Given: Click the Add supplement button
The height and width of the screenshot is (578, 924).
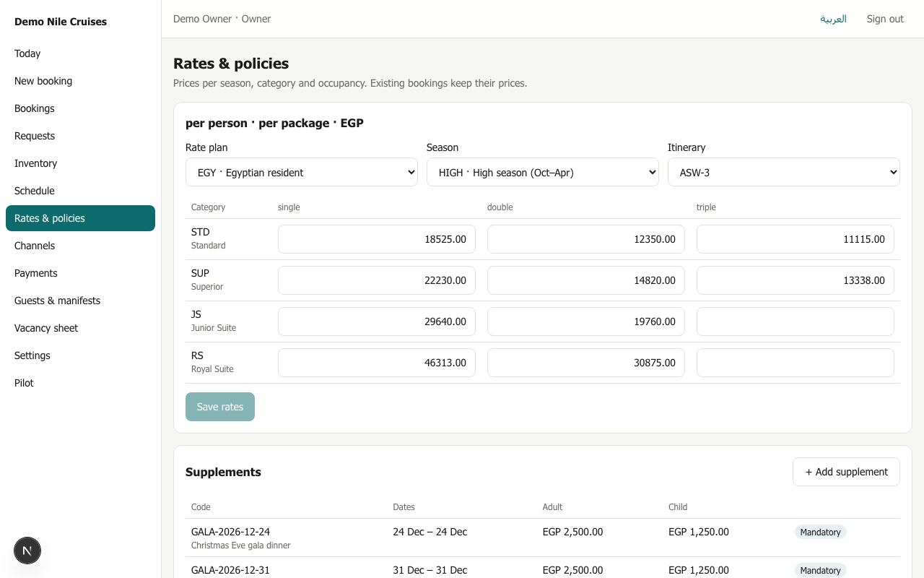Looking at the screenshot, I should tap(846, 472).
